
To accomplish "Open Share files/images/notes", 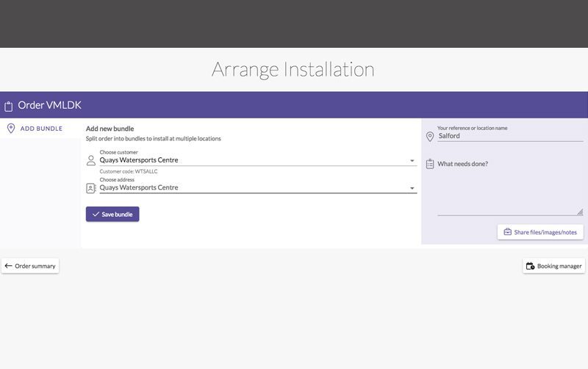I will point(540,232).
